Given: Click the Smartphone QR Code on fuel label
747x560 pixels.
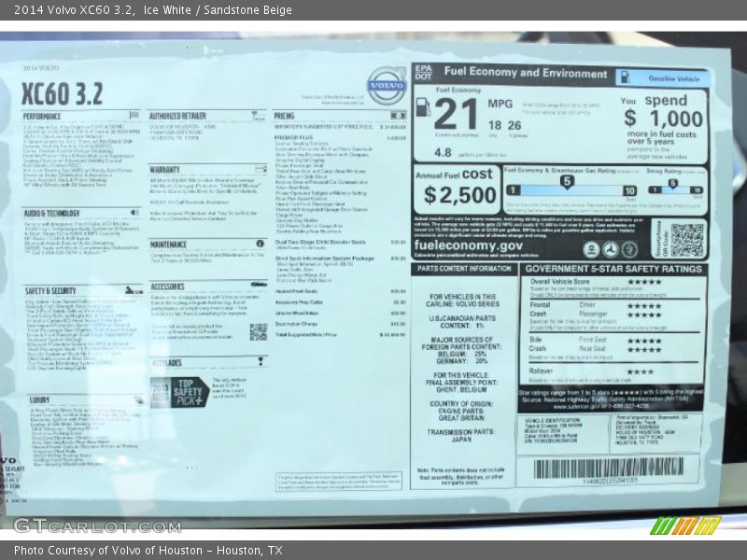Looking at the screenshot, I should [686, 240].
